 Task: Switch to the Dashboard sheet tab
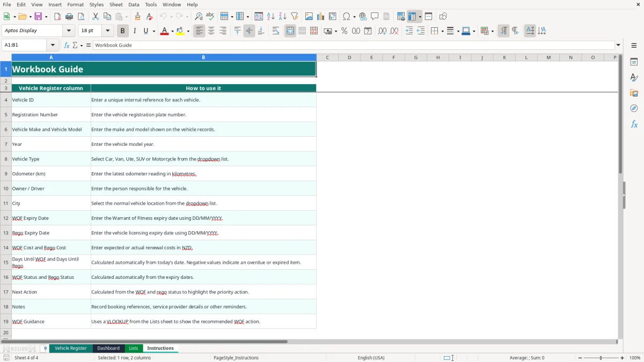pos(108,348)
